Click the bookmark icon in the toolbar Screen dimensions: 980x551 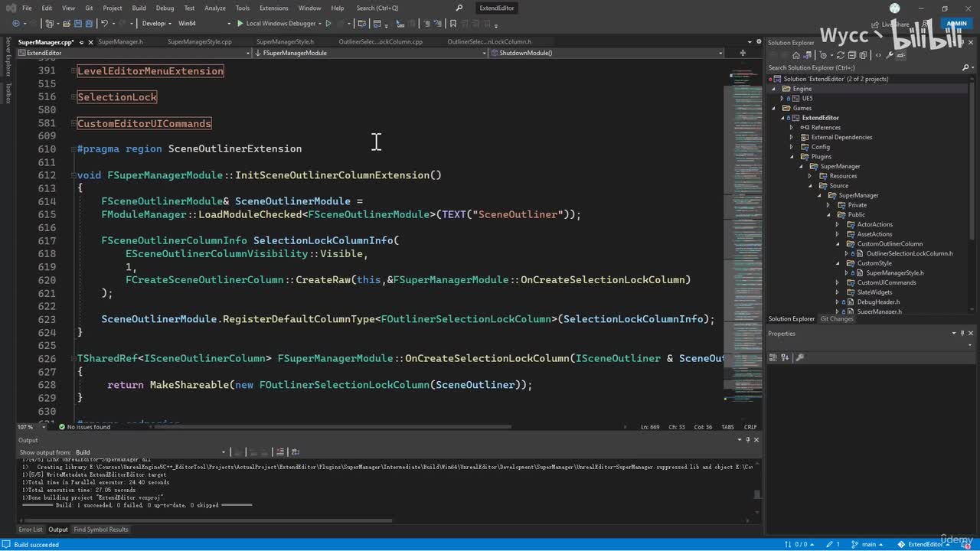[452, 24]
